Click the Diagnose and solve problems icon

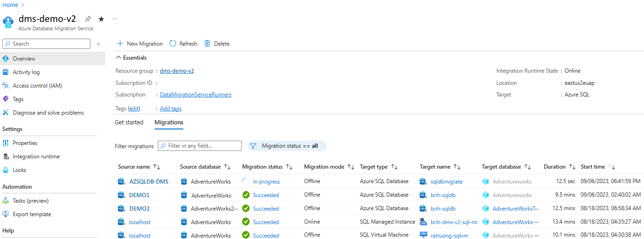pos(6,113)
